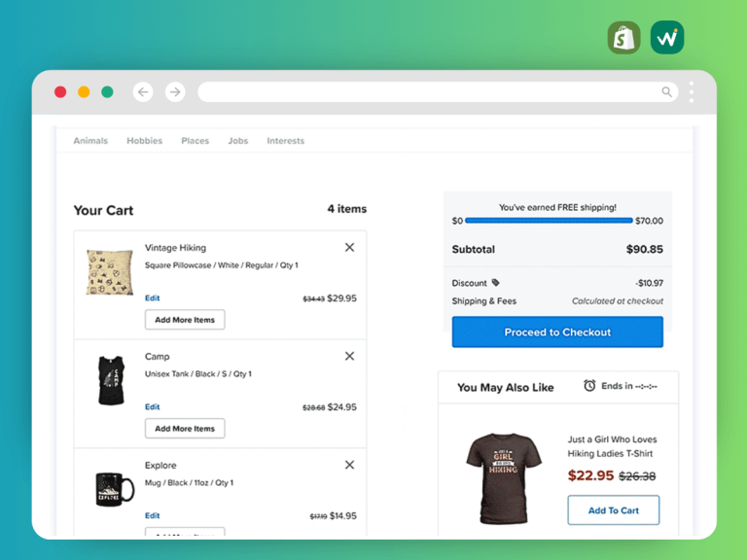Click the browser address bar
Image resolution: width=747 pixels, height=560 pixels.
pyautogui.click(x=438, y=92)
